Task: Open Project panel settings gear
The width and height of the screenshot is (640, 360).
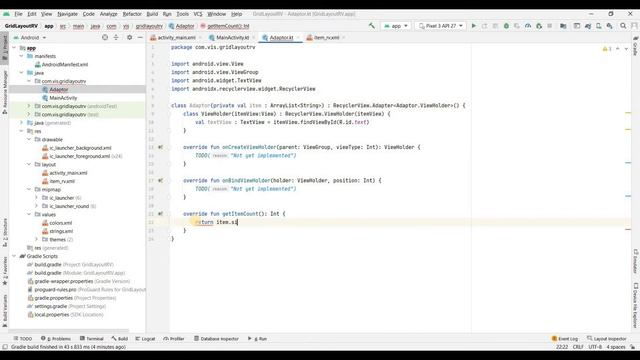Action: [x=129, y=37]
